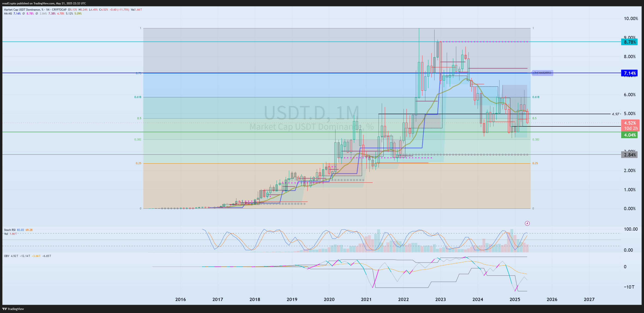Click the 2020 time axis label

(329, 299)
